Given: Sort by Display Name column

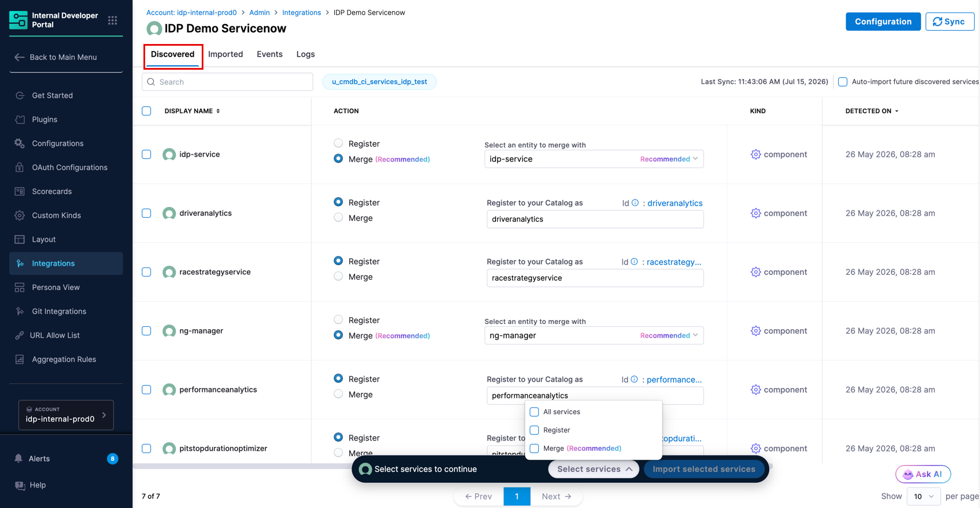Looking at the screenshot, I should (192, 111).
